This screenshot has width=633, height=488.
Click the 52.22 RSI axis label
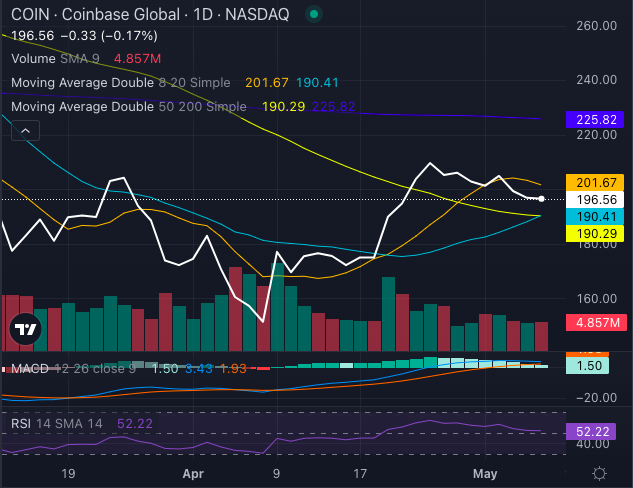591,431
